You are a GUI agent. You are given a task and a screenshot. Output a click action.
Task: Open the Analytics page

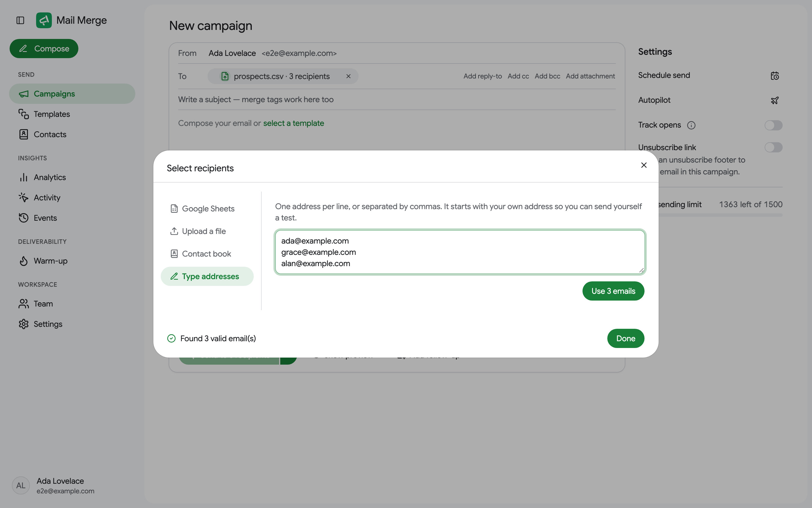tap(72, 177)
